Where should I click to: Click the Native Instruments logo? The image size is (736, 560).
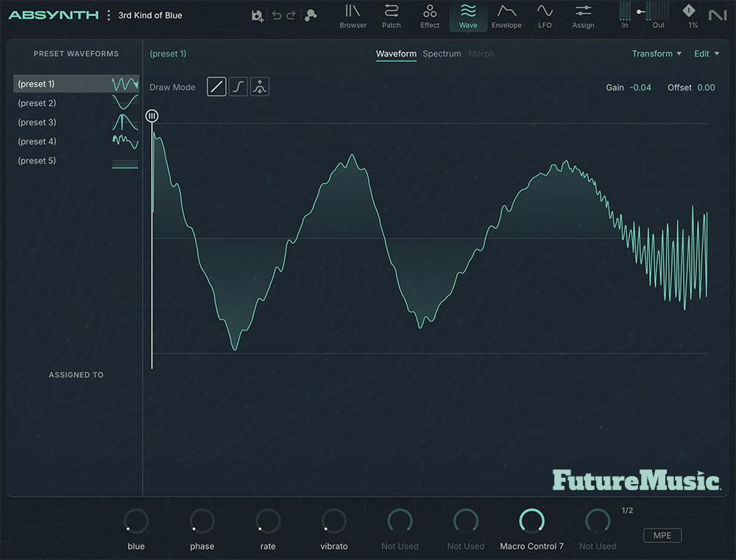(x=717, y=15)
